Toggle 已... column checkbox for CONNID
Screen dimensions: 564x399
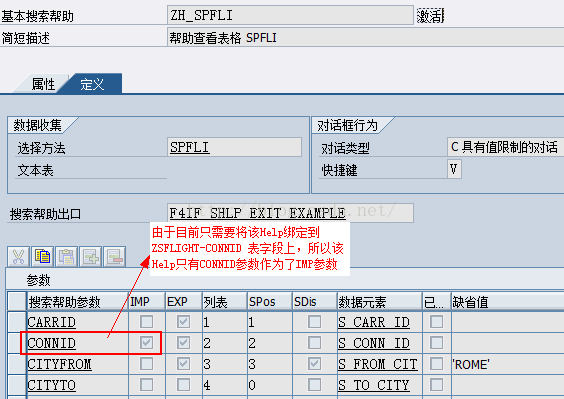[436, 343]
